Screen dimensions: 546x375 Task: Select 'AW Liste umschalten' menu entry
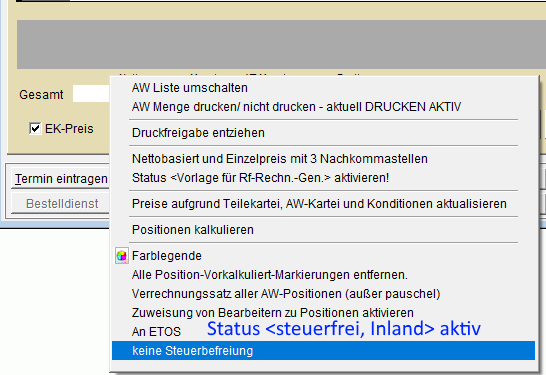coord(323,88)
